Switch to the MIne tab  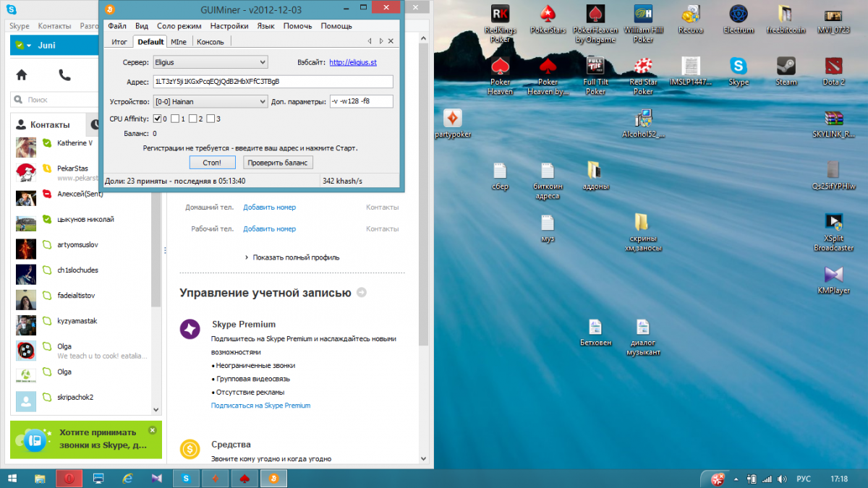179,42
